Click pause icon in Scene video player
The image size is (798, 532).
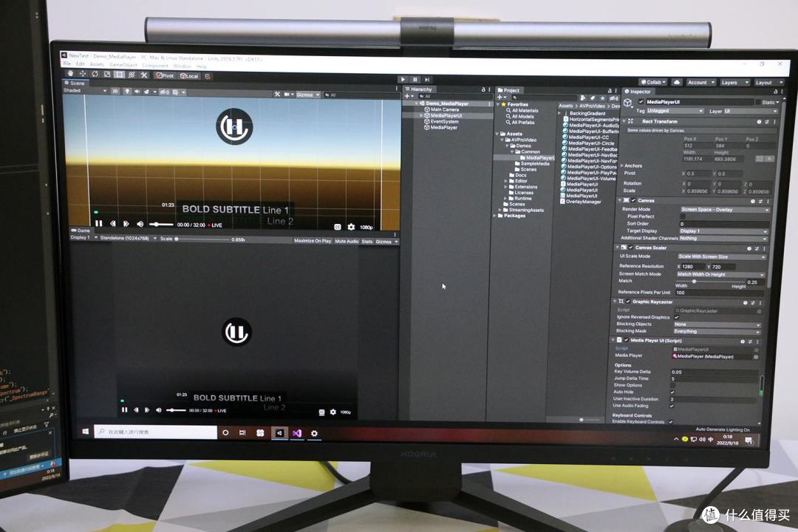coord(99,223)
